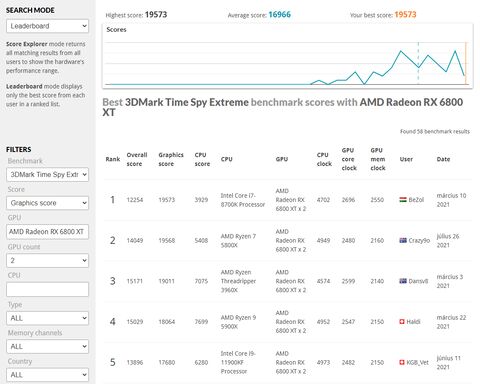The width and height of the screenshot is (480, 384).
Task: Click the highest score value 19573
Action: 156,15
